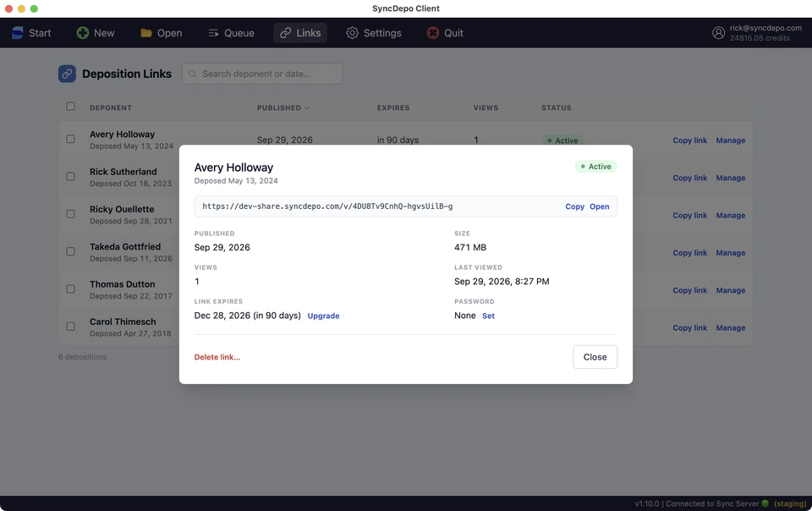Click Manage for Takeda Gottfried
This screenshot has height=511, width=812.
click(x=731, y=253)
